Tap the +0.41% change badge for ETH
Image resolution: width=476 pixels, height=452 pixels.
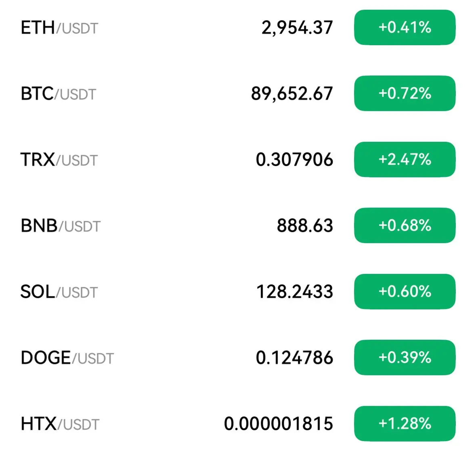click(x=405, y=27)
